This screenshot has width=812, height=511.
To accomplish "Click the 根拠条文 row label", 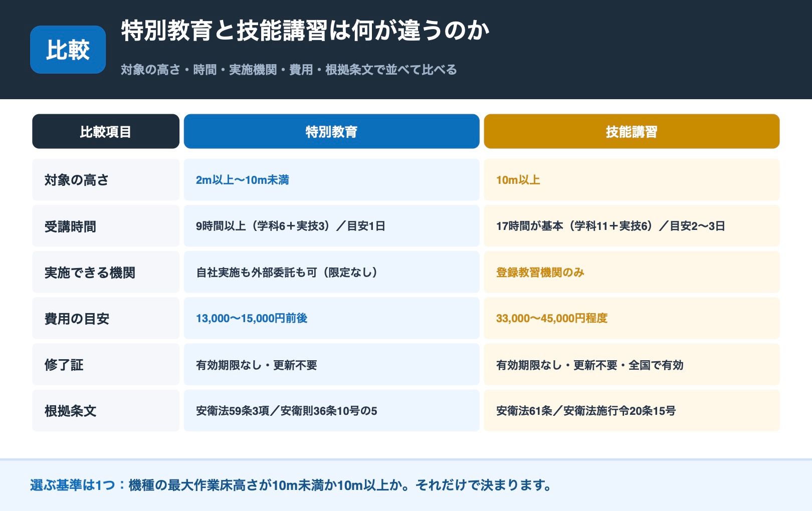I will point(106,410).
